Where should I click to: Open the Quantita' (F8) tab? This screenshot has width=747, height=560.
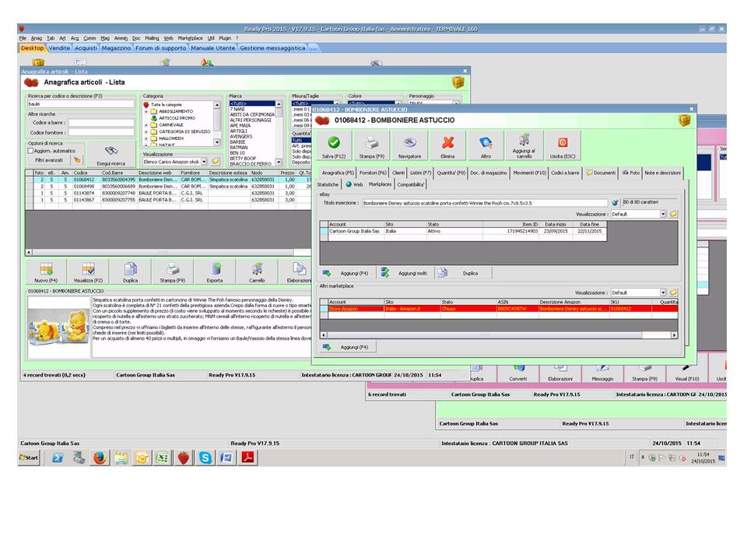point(451,173)
